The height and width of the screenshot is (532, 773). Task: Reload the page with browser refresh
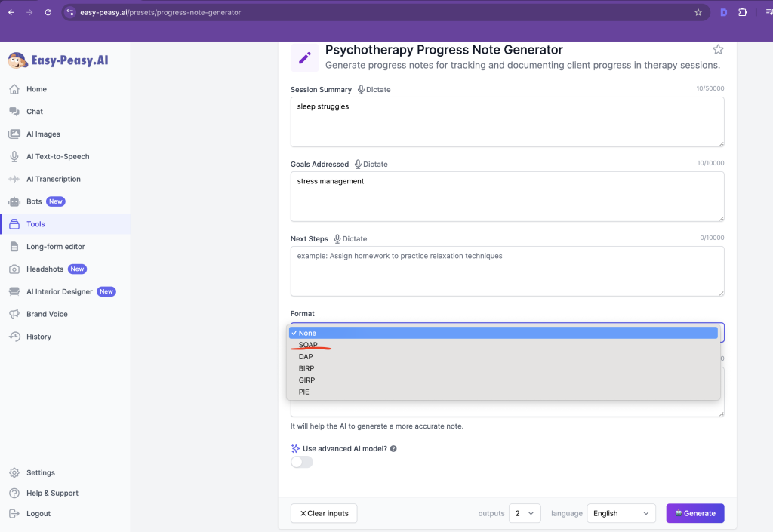(48, 12)
